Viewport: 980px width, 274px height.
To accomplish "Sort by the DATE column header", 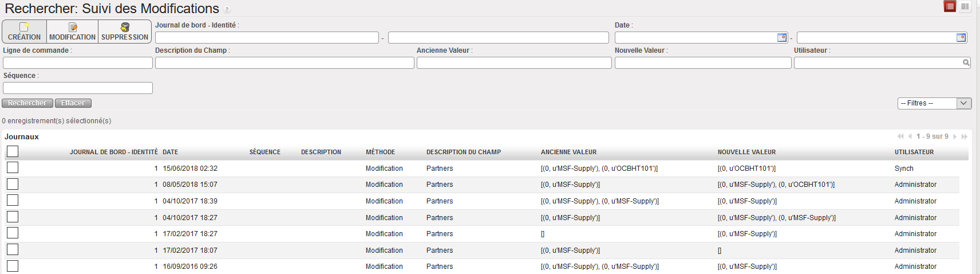I will click(170, 152).
